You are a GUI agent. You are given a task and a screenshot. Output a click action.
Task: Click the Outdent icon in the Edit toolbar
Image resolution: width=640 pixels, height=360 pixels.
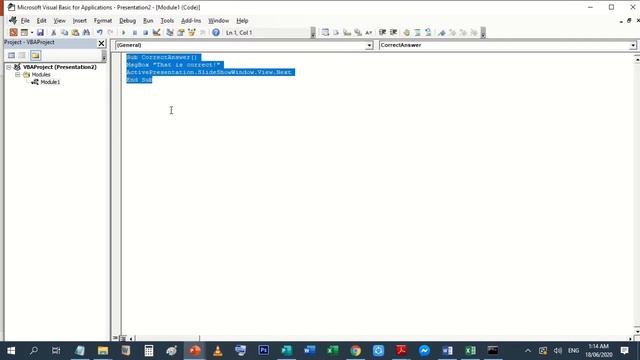393,32
